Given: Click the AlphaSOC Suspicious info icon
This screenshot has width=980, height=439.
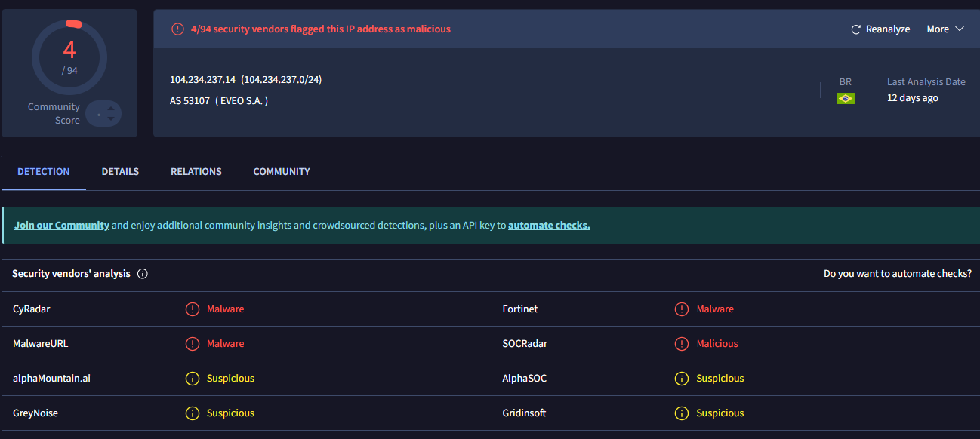Looking at the screenshot, I should click(x=682, y=379).
